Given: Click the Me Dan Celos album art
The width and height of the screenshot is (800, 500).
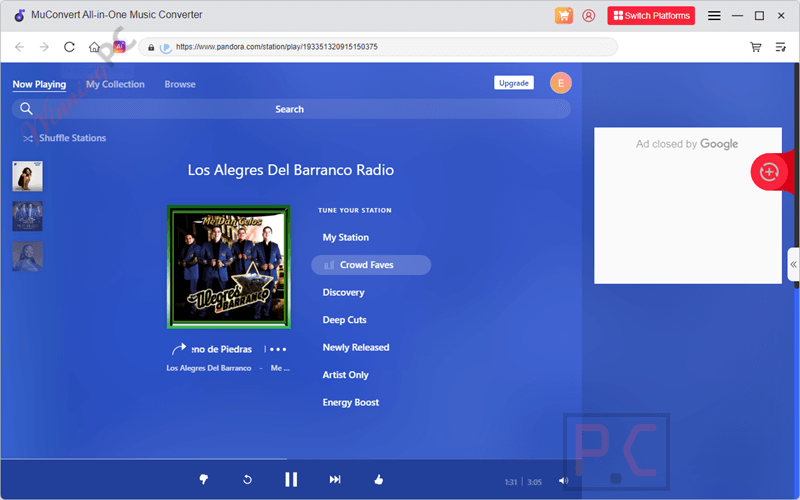Looking at the screenshot, I should (x=229, y=267).
